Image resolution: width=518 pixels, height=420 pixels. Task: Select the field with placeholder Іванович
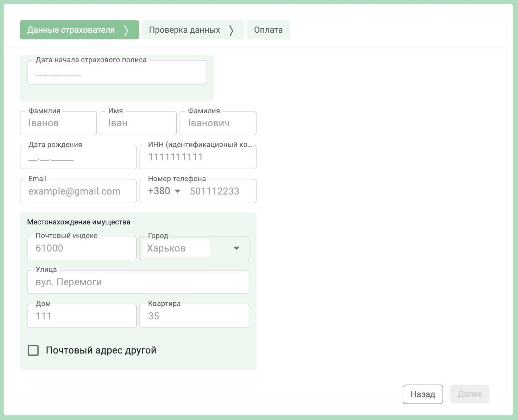218,123
